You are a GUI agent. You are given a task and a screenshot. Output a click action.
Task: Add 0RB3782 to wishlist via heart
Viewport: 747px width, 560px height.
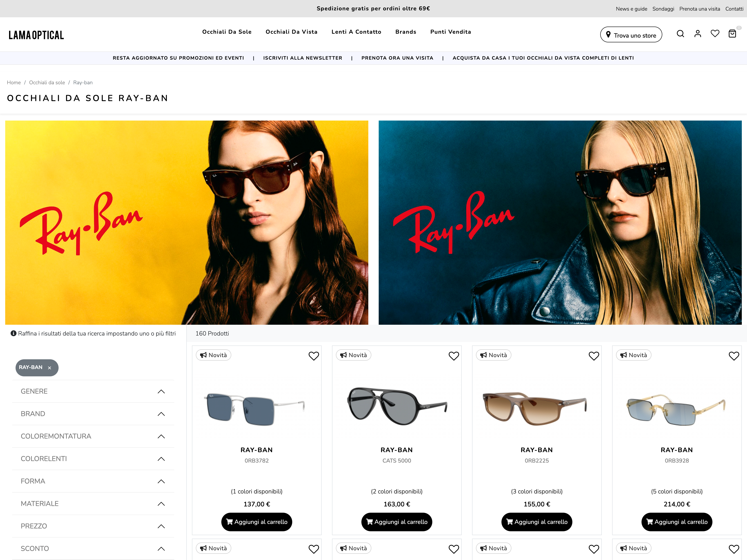[x=314, y=356]
